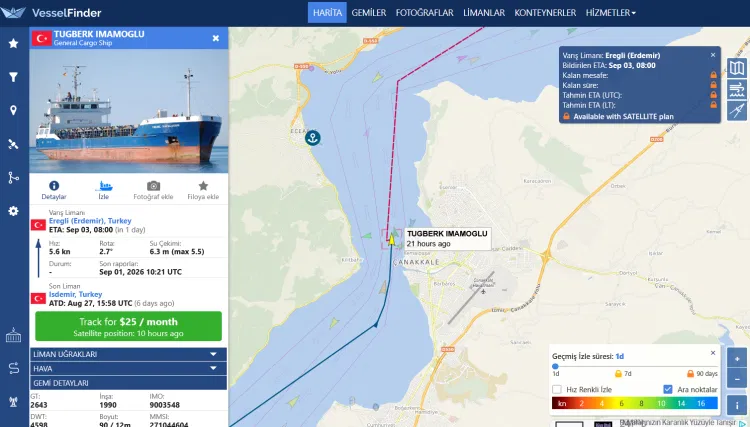Open Isdemir, Turkey last port link
Image resolution: width=750 pixels, height=427 pixels.
75,295
